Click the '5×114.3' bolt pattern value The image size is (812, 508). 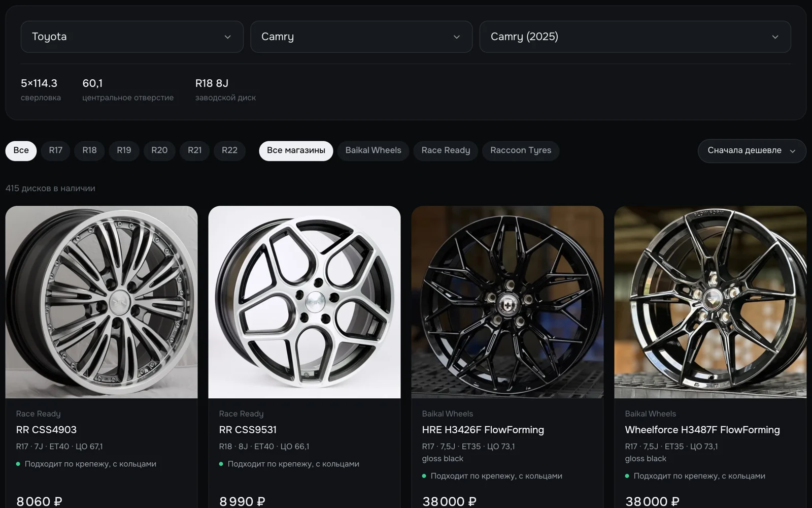coord(39,83)
